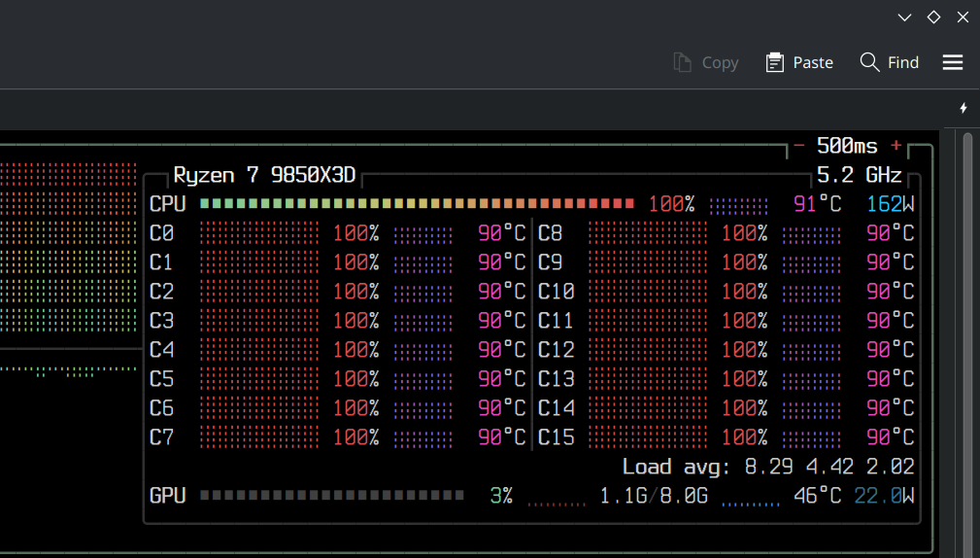Viewport: 980px width, 558px height.
Task: Click the 5.2 GHz frequency value
Action: tap(860, 175)
